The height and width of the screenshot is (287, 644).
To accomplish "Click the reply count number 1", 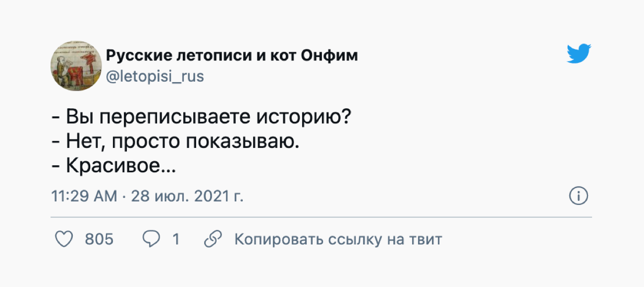I will [175, 239].
